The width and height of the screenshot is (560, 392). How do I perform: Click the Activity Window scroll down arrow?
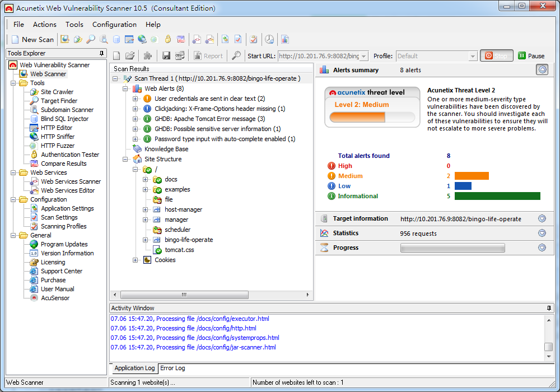549,356
